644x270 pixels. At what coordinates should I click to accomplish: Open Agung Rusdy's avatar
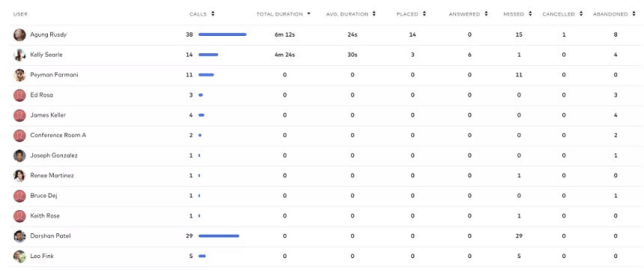click(19, 35)
